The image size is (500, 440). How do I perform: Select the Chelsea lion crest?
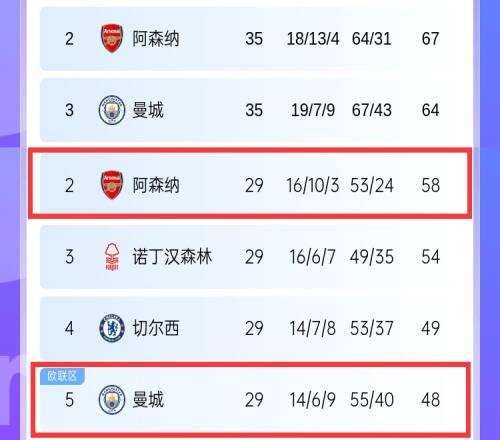coord(112,328)
